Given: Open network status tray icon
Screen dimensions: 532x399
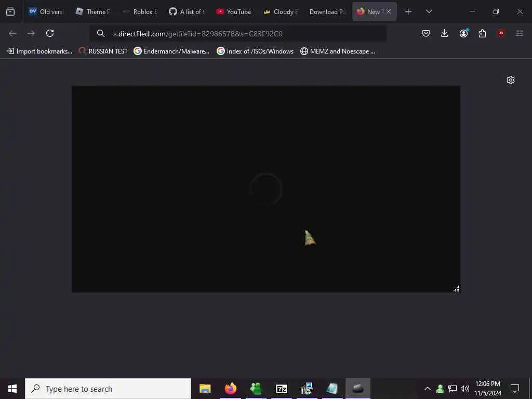Looking at the screenshot, I should point(453,389).
